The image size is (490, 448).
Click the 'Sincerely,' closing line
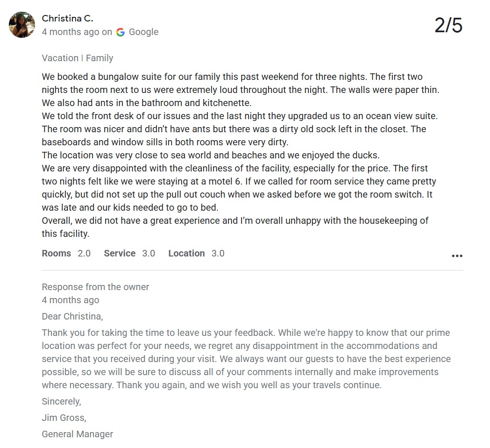(x=62, y=401)
